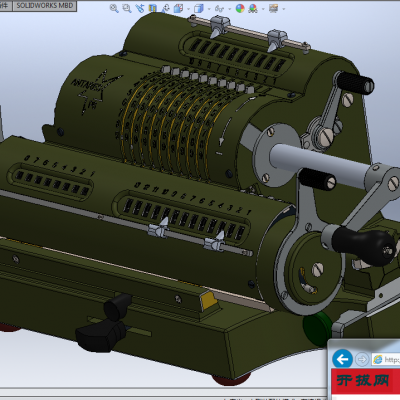Switch to the SOLIDWORKS MBD tab
The height and width of the screenshot is (400, 400).
(45, 5)
